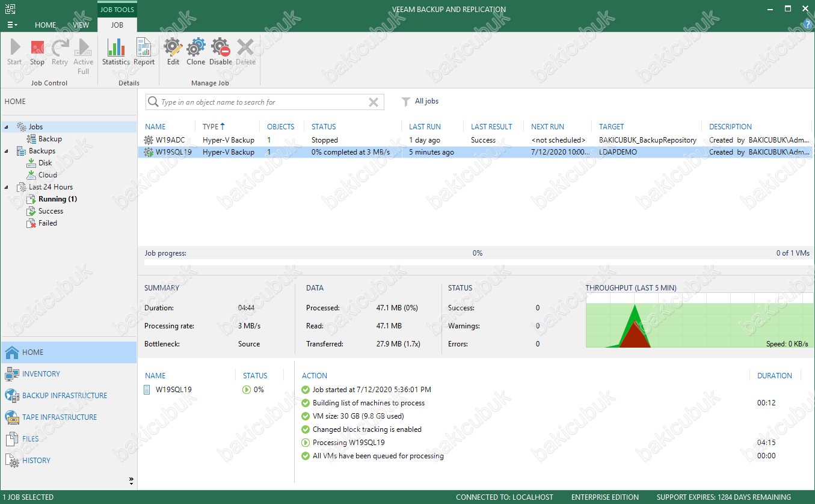Run an Active Full backup

point(84,57)
